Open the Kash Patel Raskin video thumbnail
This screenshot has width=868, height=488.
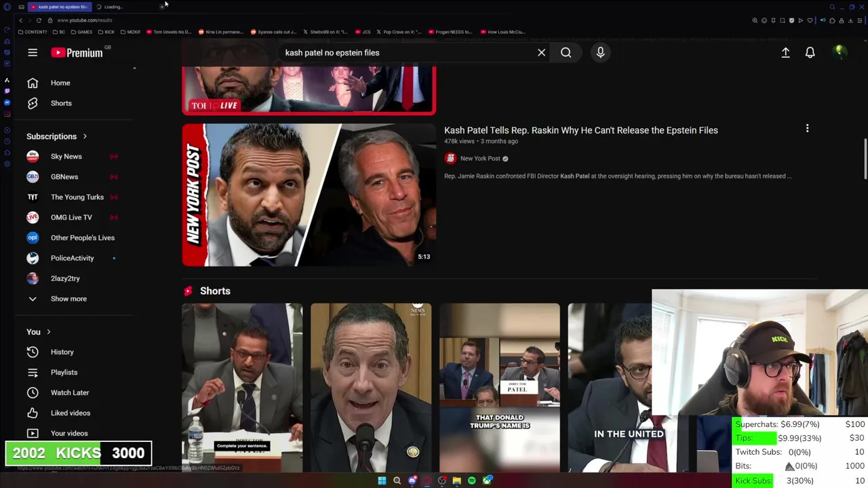point(309,195)
